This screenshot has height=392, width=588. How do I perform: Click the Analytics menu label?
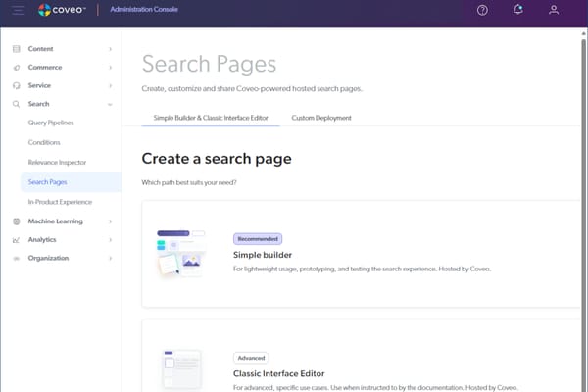pyautogui.click(x=42, y=240)
